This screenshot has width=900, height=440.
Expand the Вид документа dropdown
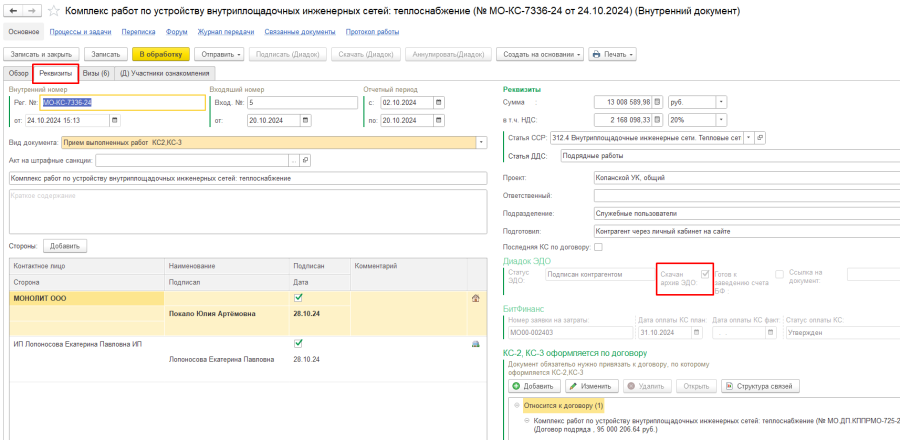coord(481,142)
